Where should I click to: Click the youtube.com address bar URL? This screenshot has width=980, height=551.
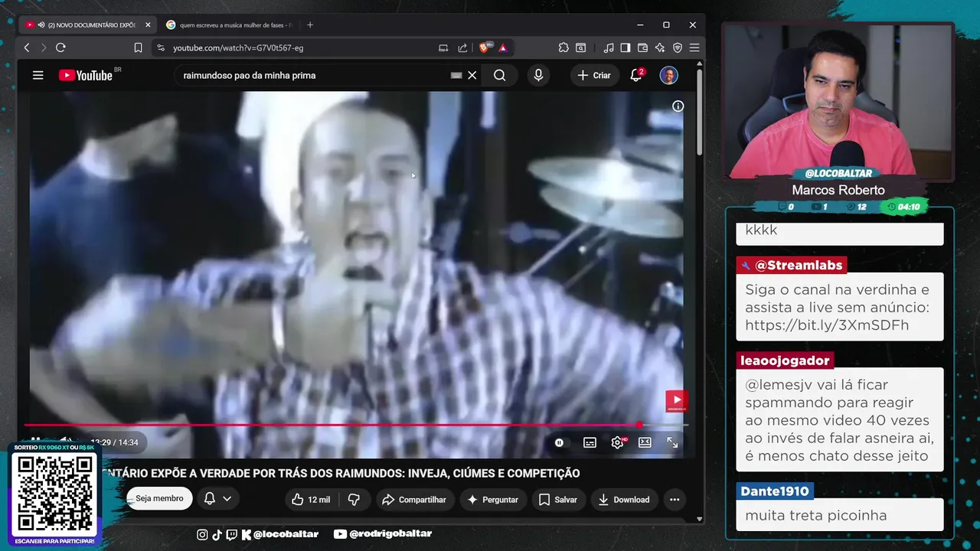tap(238, 47)
